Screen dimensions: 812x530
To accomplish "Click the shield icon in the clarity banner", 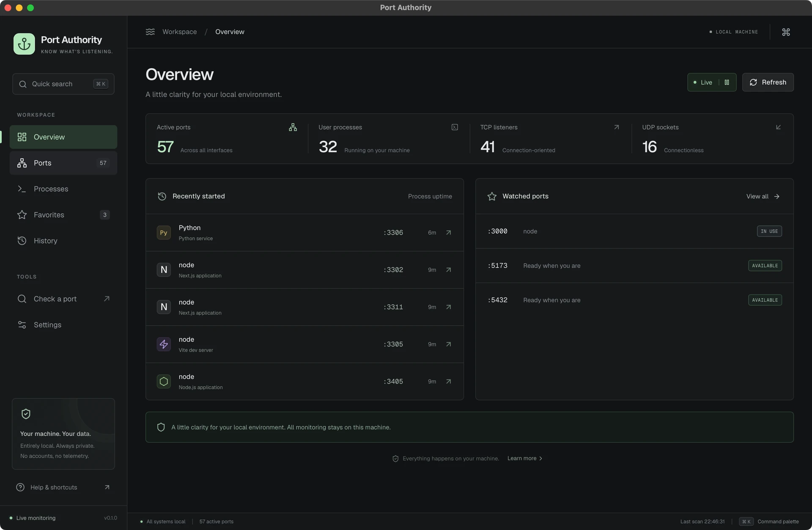I will [x=161, y=427].
